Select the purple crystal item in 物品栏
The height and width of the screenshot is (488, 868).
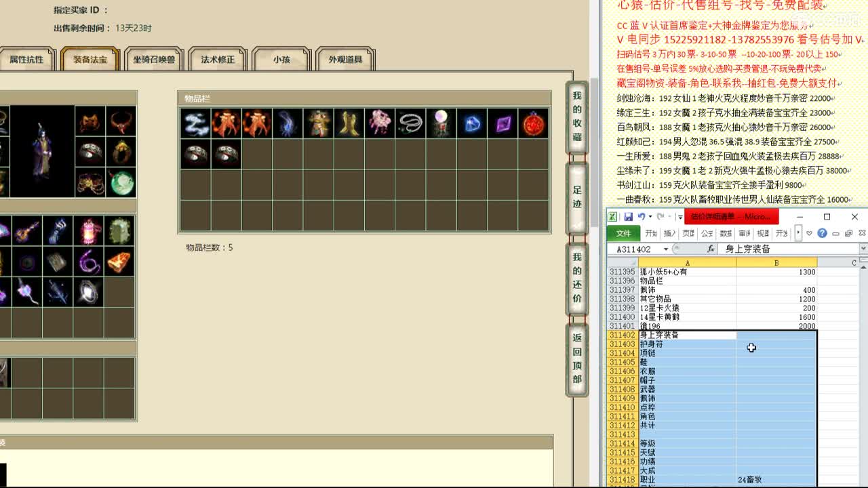pyautogui.click(x=501, y=123)
